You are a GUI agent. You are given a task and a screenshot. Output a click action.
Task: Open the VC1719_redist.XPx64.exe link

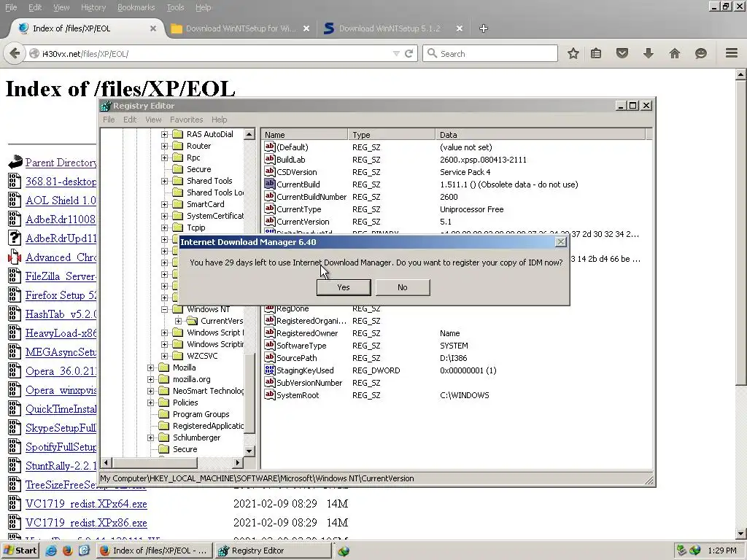pos(86,504)
